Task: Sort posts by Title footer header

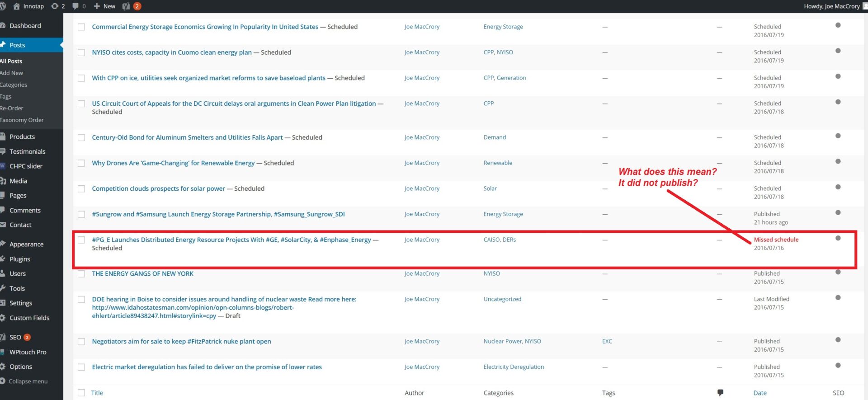Action: click(x=97, y=393)
